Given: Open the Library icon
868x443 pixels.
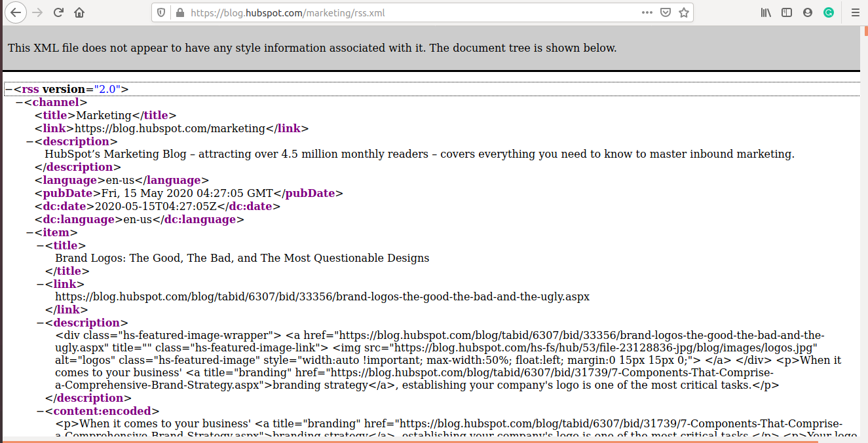Looking at the screenshot, I should 766,12.
